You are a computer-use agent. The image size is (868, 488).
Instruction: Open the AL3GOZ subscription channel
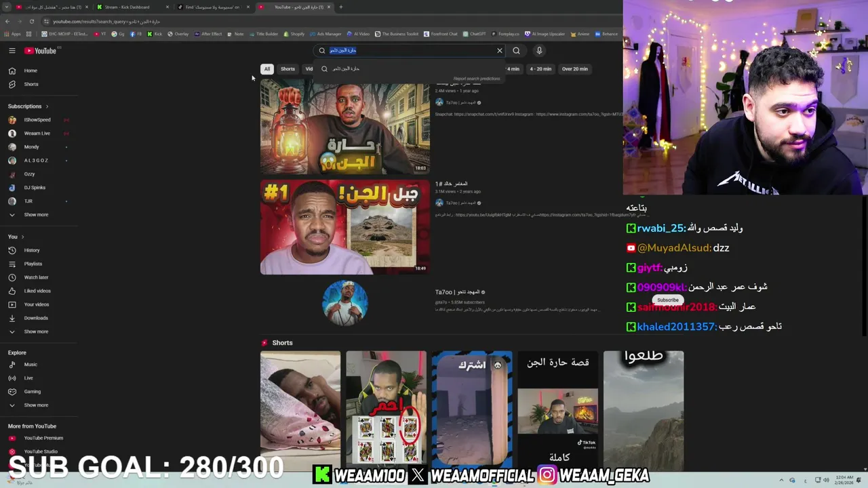click(36, 161)
